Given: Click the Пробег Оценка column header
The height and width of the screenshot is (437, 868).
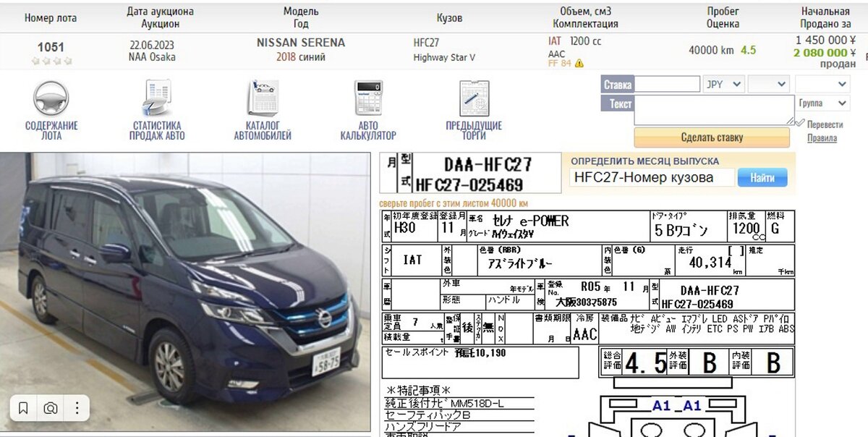Looking at the screenshot, I should point(723,17).
